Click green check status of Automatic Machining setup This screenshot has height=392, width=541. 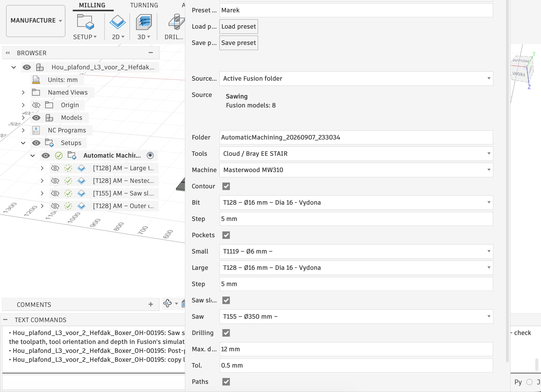[x=59, y=156]
